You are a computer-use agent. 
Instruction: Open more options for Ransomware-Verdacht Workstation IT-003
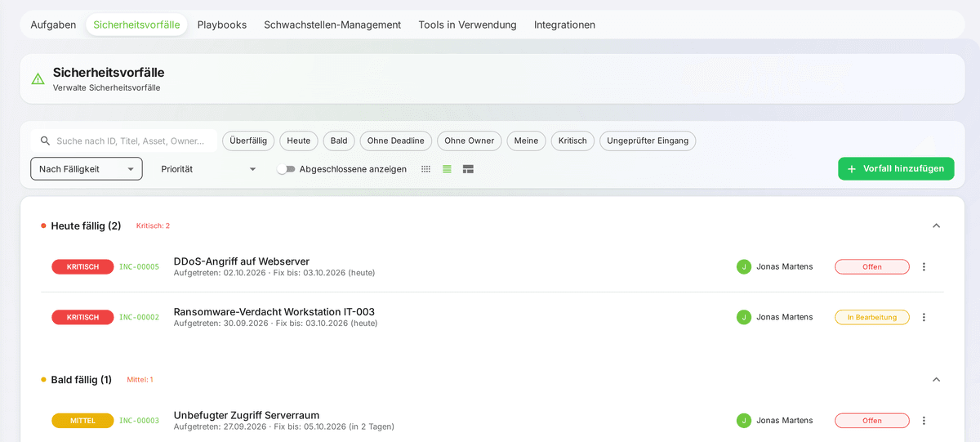click(924, 317)
